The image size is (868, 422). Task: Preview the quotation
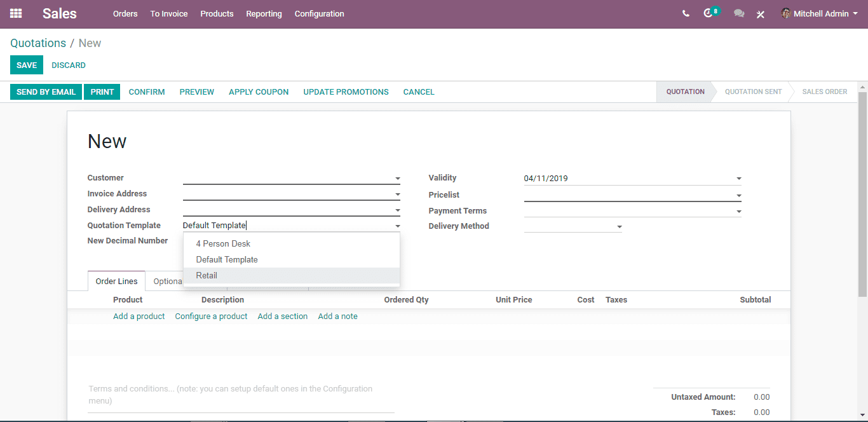[197, 92]
